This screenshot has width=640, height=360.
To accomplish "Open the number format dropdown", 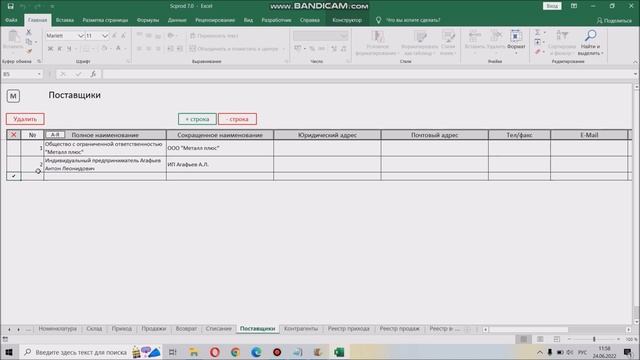I will (344, 36).
